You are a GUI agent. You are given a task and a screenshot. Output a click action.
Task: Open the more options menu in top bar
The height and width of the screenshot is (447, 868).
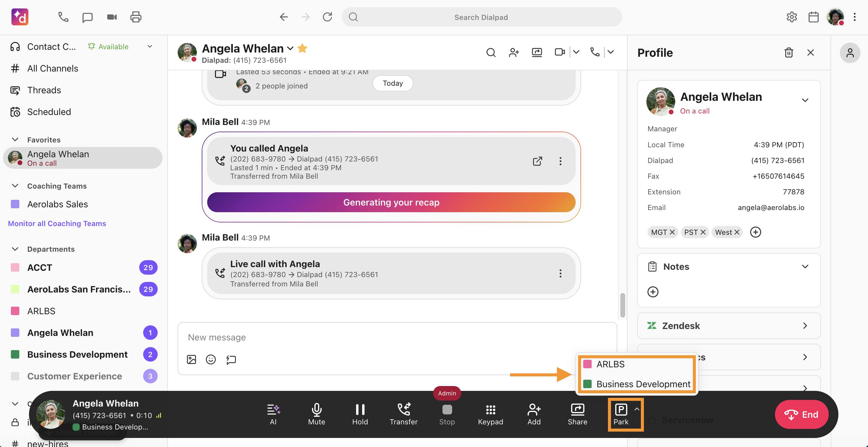point(854,17)
